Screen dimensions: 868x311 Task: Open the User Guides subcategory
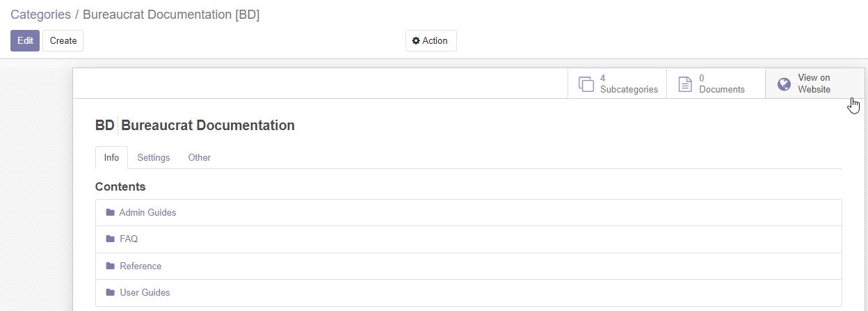point(145,292)
